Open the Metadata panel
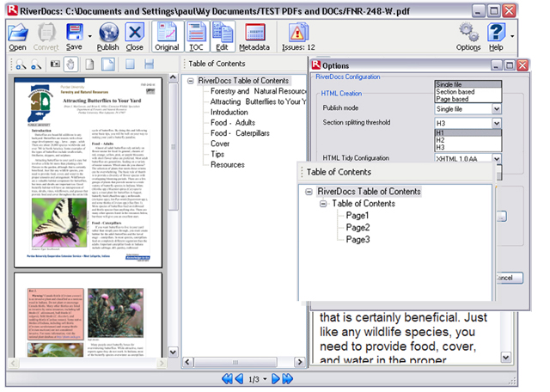550x392 pixels. point(254,37)
